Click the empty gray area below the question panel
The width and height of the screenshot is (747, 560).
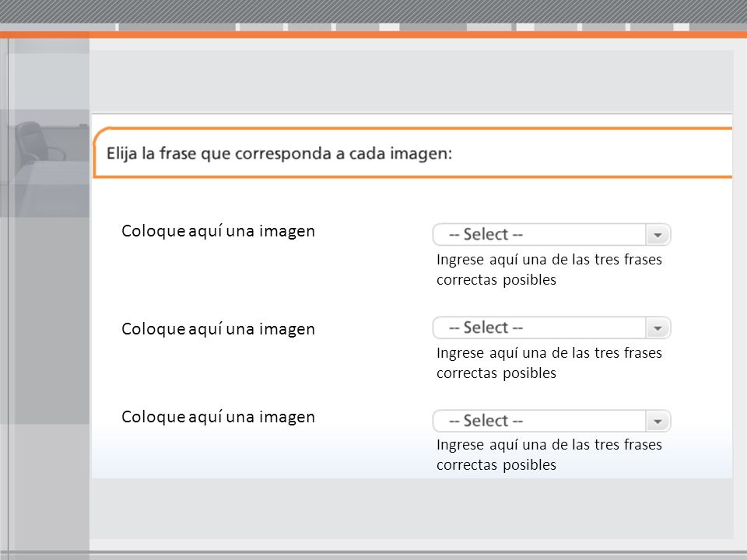(x=412, y=508)
